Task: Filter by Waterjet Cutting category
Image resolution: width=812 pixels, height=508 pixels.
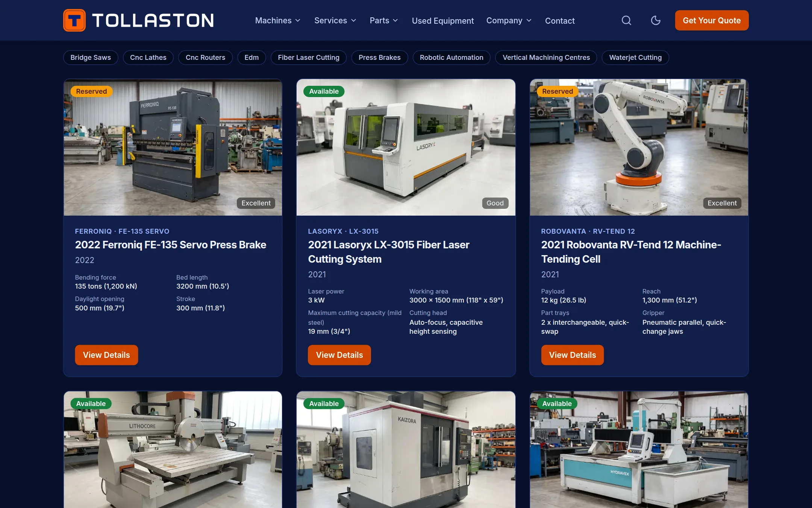Action: coord(635,58)
